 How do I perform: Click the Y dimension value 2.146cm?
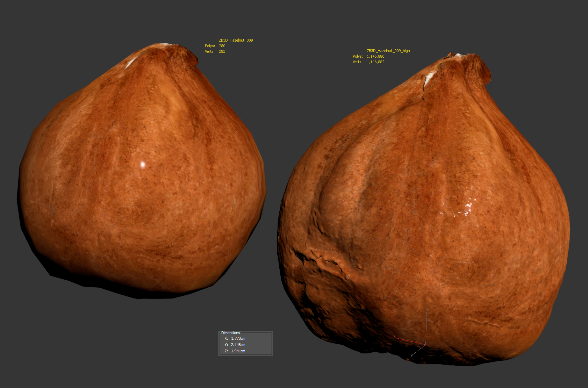coord(238,345)
